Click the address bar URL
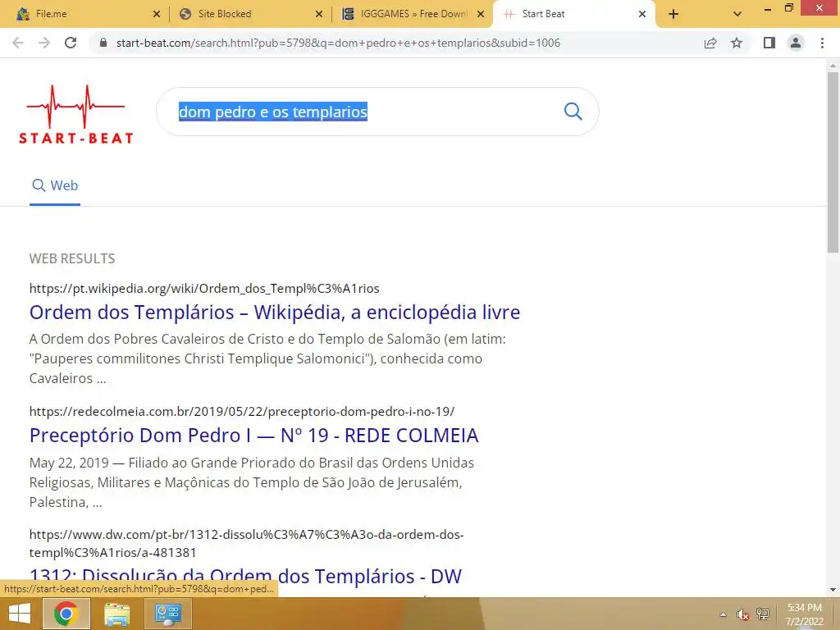Image resolution: width=840 pixels, height=630 pixels. pyautogui.click(x=338, y=43)
